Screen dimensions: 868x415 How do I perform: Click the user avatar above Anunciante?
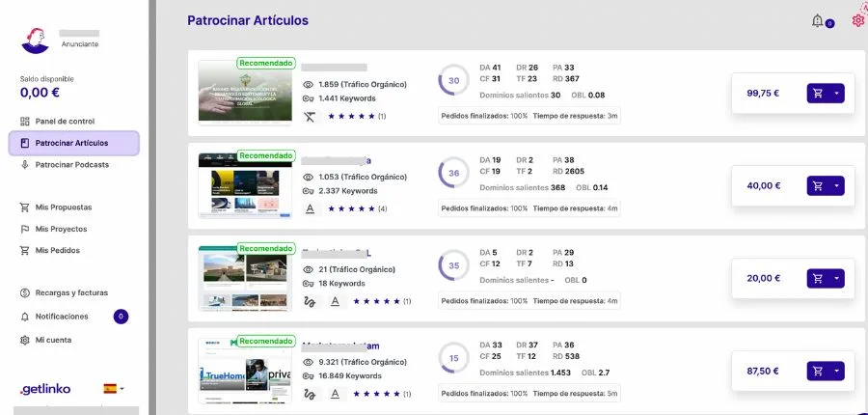pyautogui.click(x=36, y=40)
